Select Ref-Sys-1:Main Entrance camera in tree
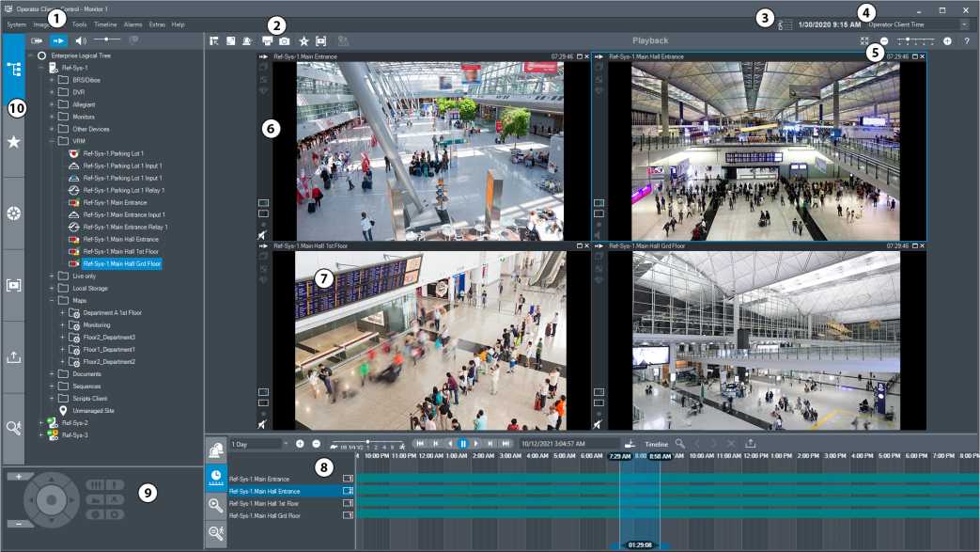Viewport: 980px width, 552px height. 114,202
